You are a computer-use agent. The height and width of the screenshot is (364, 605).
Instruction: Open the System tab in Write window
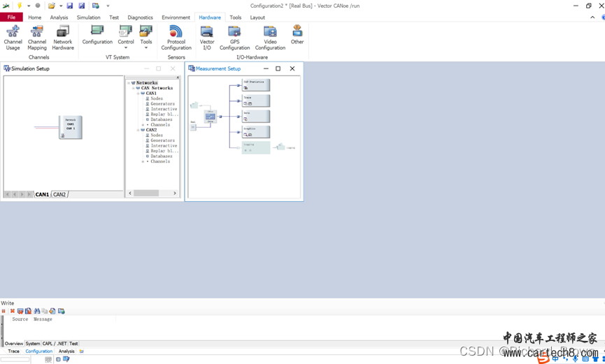coord(33,344)
